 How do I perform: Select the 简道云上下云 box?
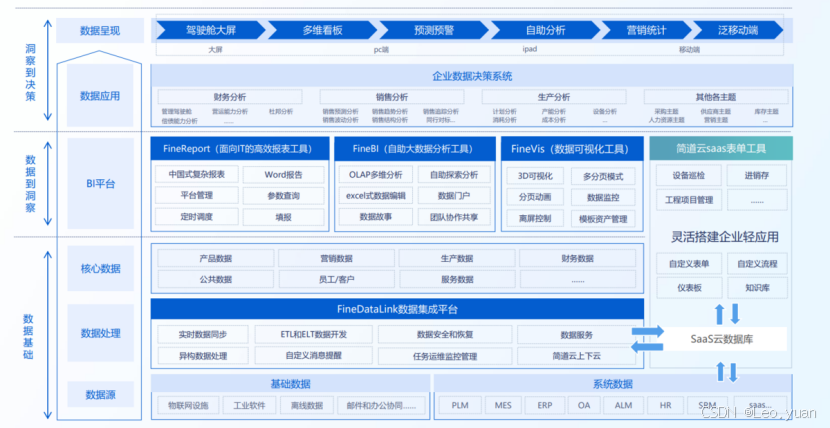(x=577, y=356)
